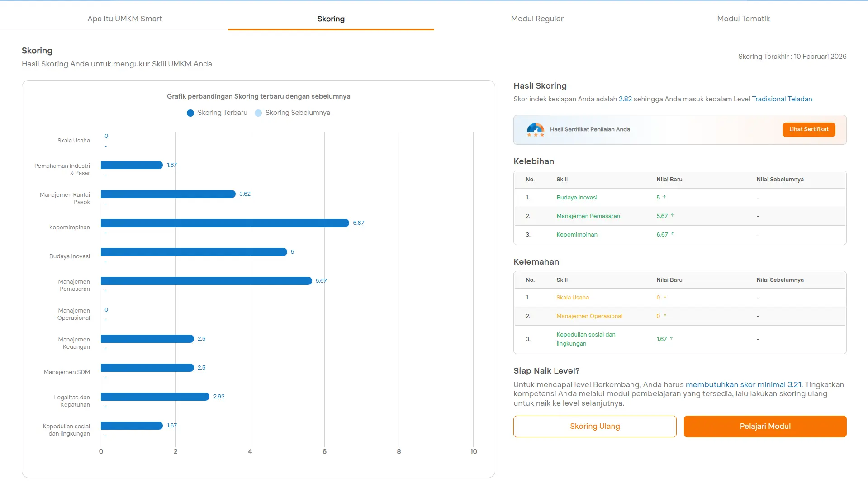Open the Apa Itu UMKM Smart tab
The image size is (868, 493).
tap(124, 19)
